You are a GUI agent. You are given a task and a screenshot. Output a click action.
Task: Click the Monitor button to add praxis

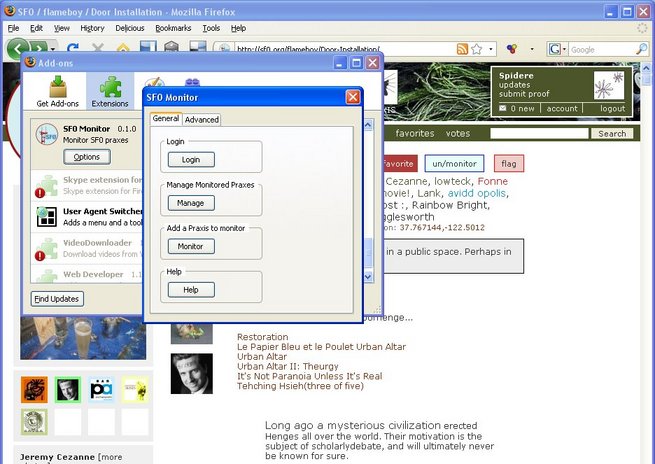click(190, 246)
